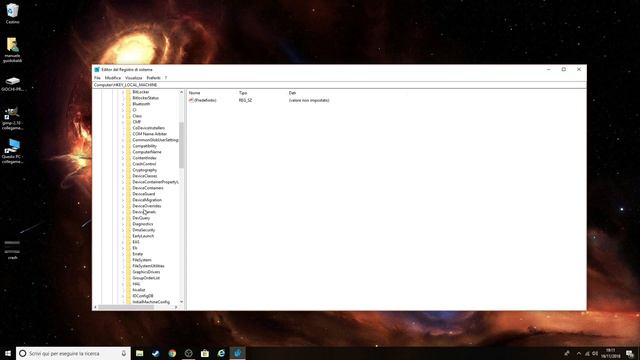640x360 pixels.
Task: Expand the CMF key
Action: pos(123,122)
